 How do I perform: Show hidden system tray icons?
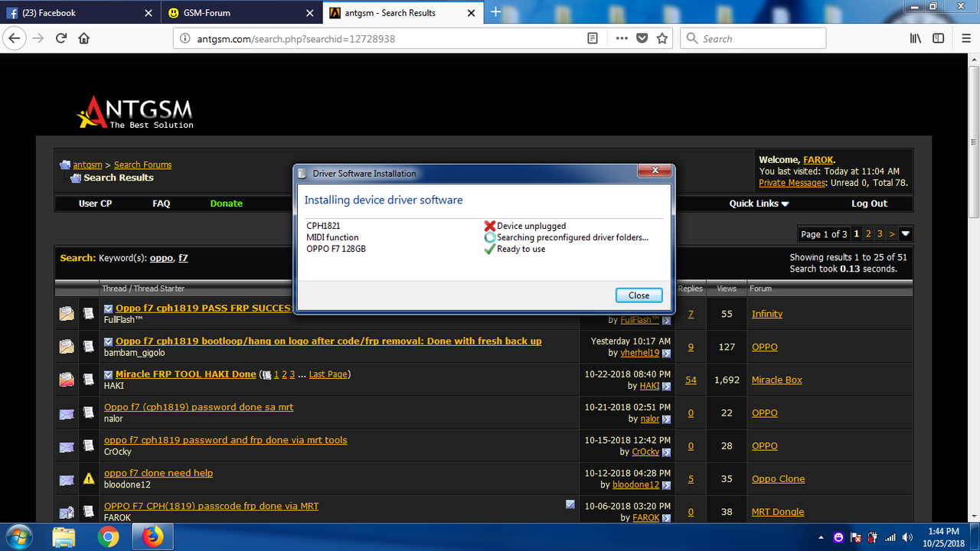click(x=822, y=537)
